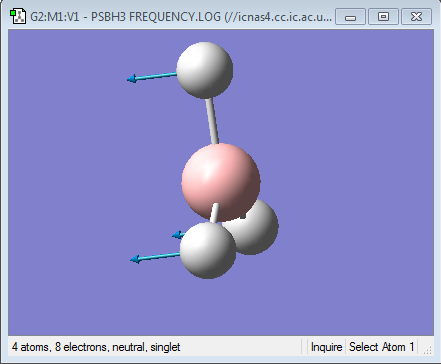Click the Select Atom 1 status field
This screenshot has width=441, height=364.
[x=381, y=347]
